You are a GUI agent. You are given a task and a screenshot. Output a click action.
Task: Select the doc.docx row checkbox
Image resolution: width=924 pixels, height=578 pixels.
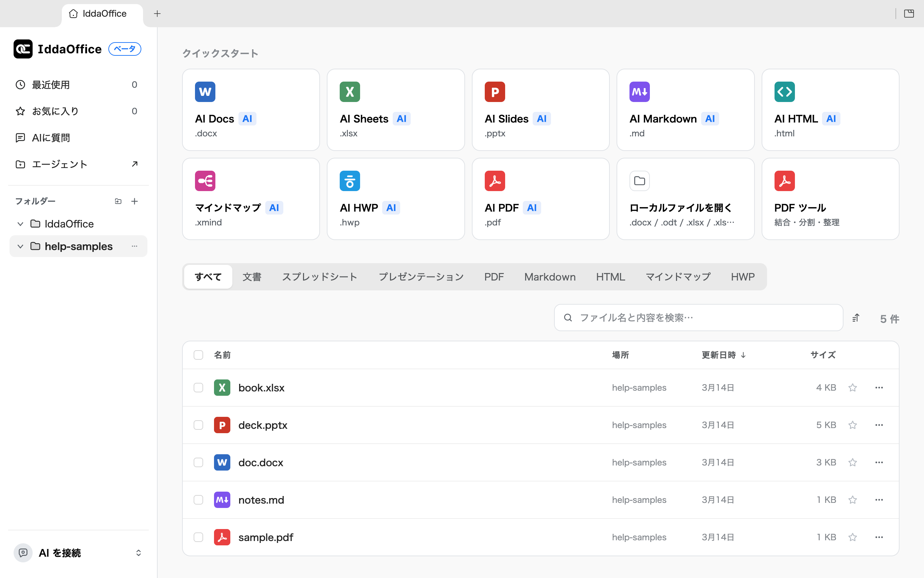198,462
